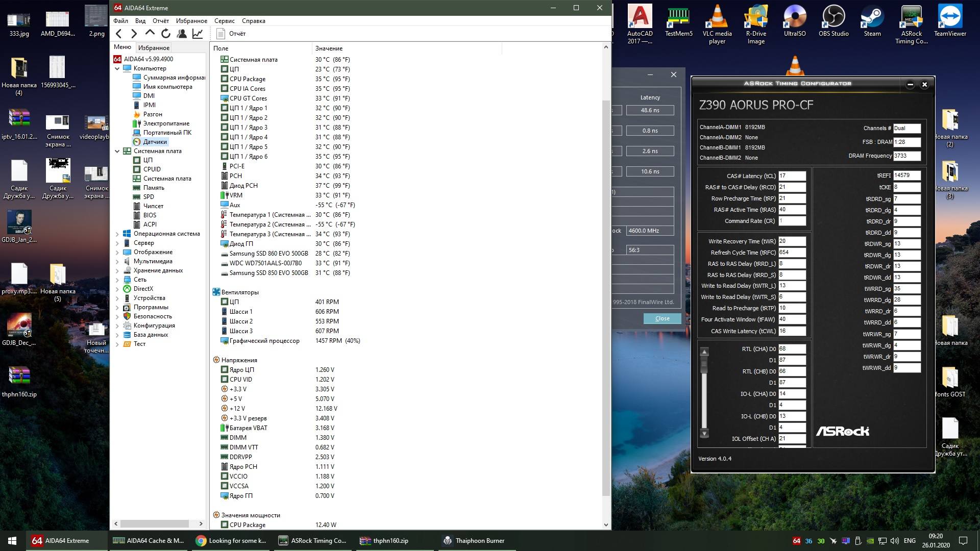The height and width of the screenshot is (551, 980).
Task: Click ENG language indicator in tray
Action: point(910,541)
